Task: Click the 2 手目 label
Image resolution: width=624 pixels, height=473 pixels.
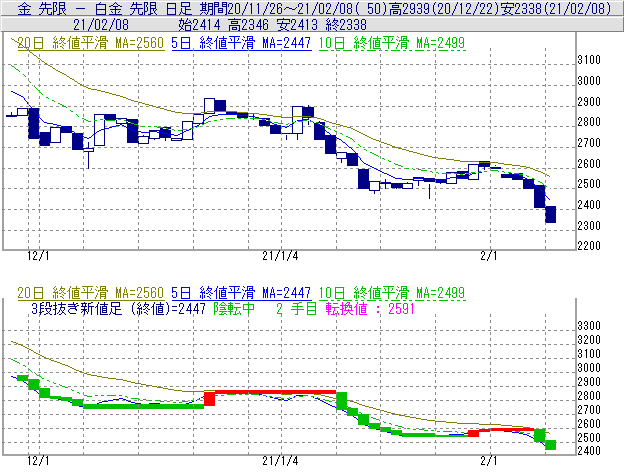Action: tap(296, 309)
